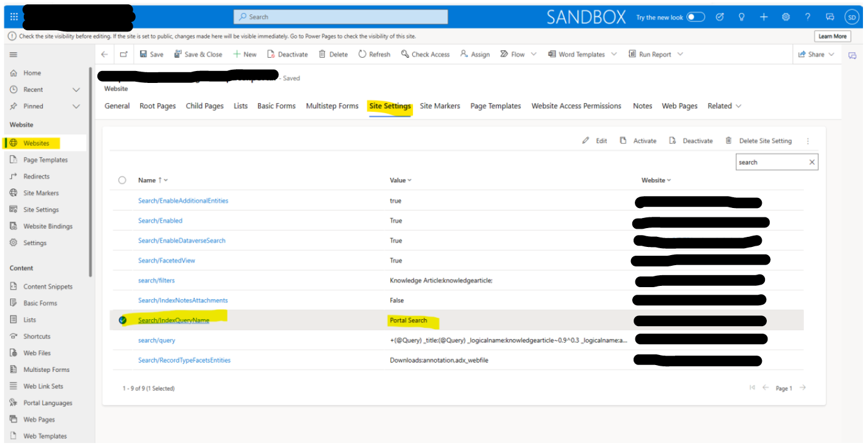Click Delete in the command bar
The height and width of the screenshot is (448, 868).
coord(333,55)
